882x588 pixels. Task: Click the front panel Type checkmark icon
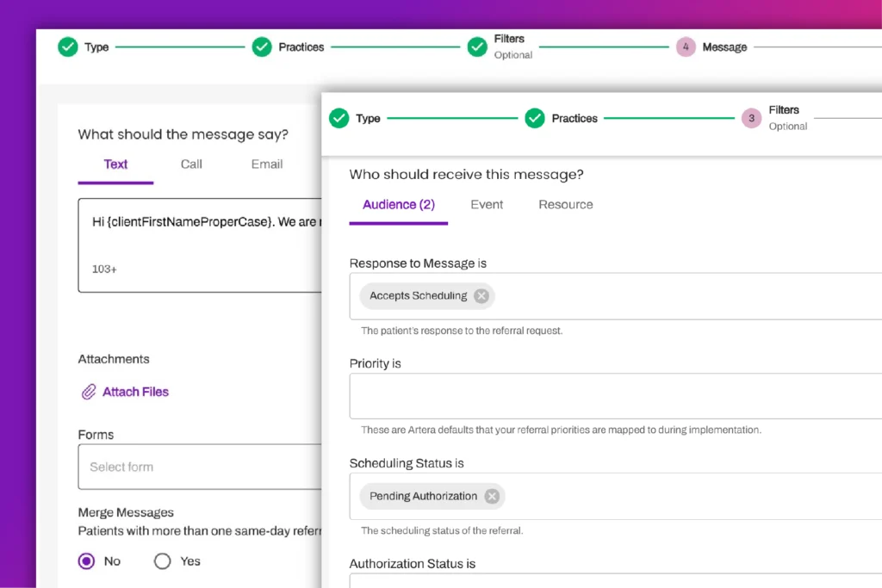click(x=339, y=118)
